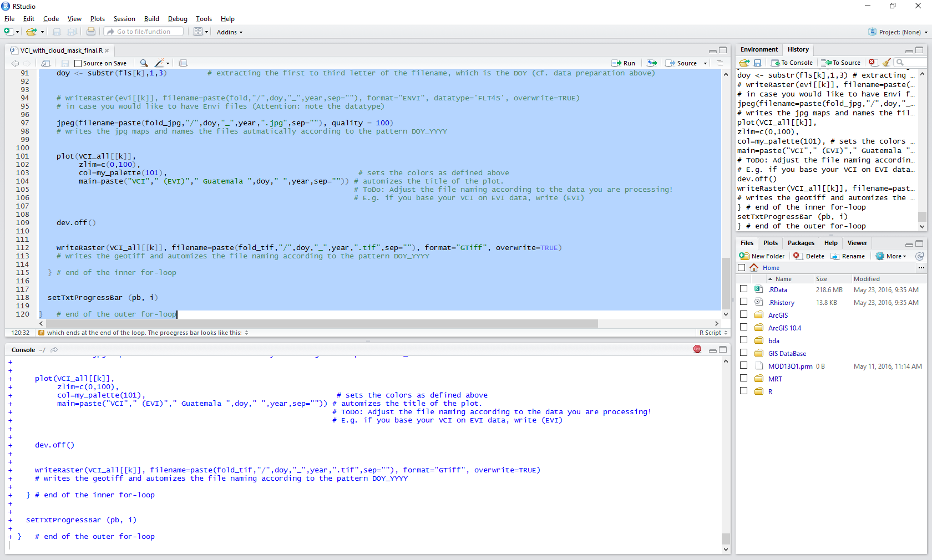Open the More dropdown in Files pane

891,256
